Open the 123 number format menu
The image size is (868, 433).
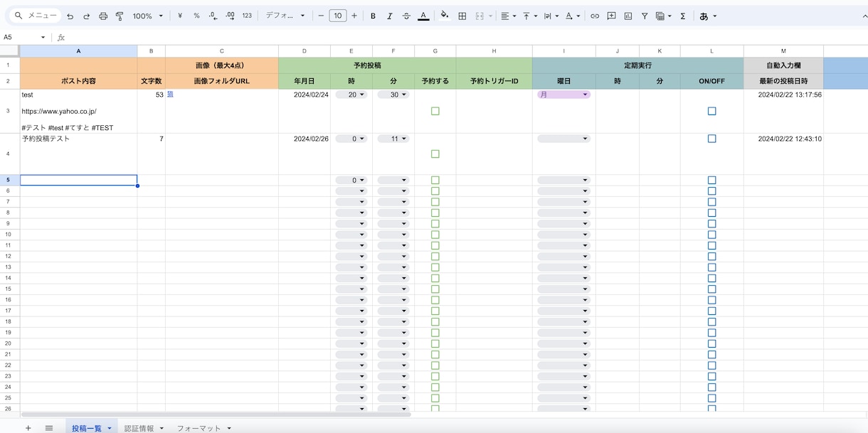tap(247, 16)
